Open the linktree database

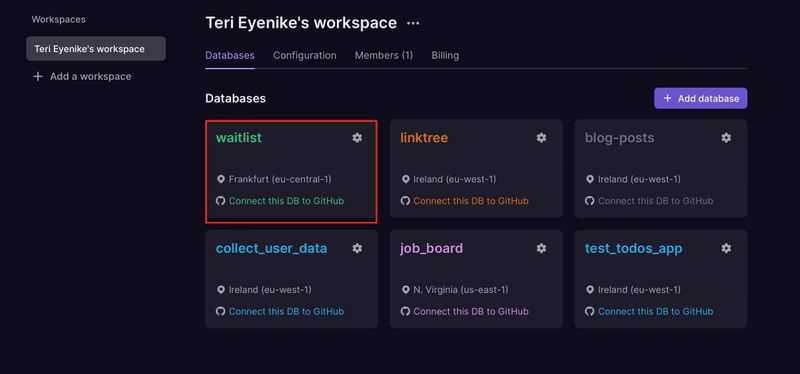coord(424,138)
